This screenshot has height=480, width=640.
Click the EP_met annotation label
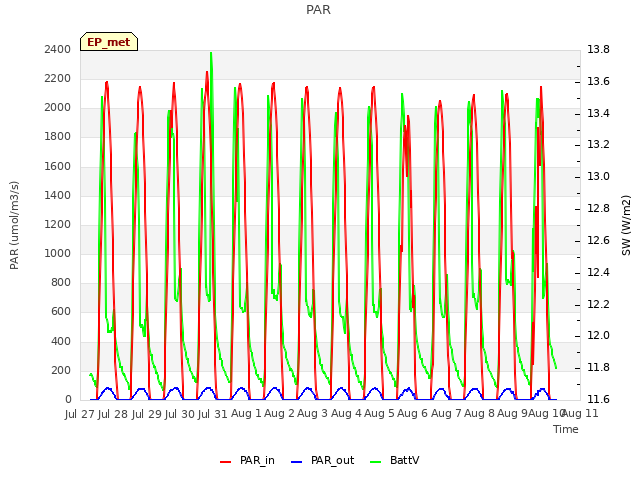109,42
